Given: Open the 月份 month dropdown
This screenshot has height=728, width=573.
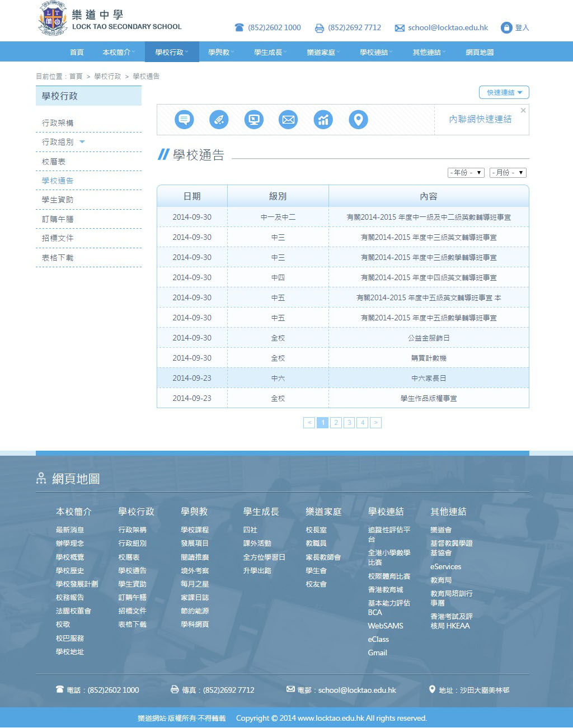Looking at the screenshot, I should click(x=508, y=173).
